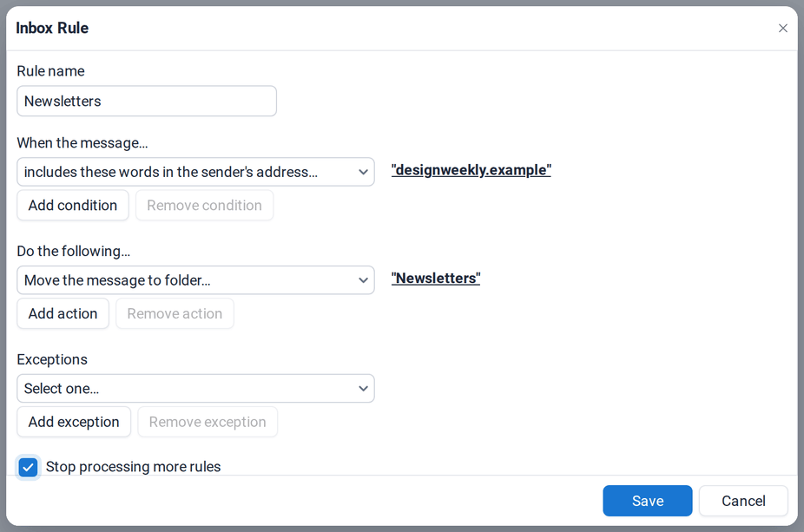Click the Remove action button
The width and height of the screenshot is (804, 532).
click(175, 313)
